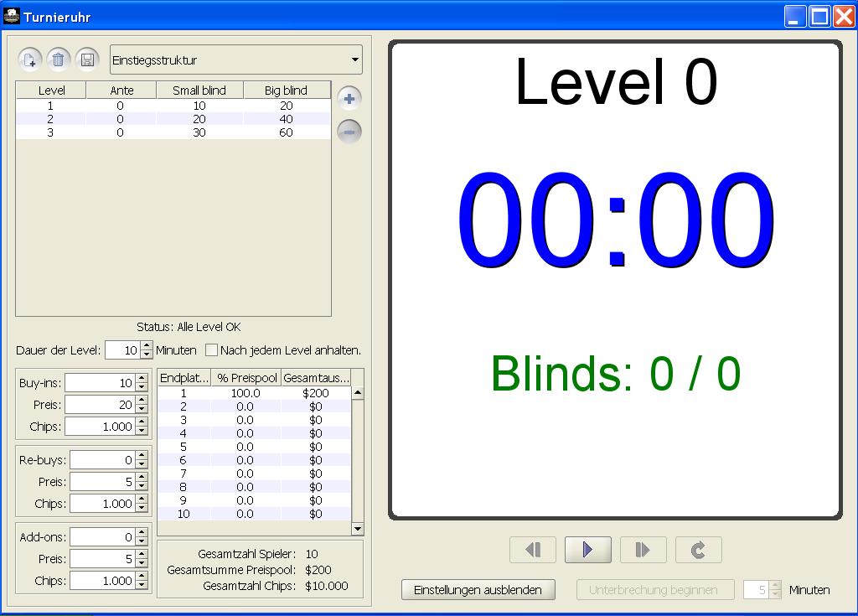Increase the break minutes spinner
858x616 pixels.
click(775, 585)
